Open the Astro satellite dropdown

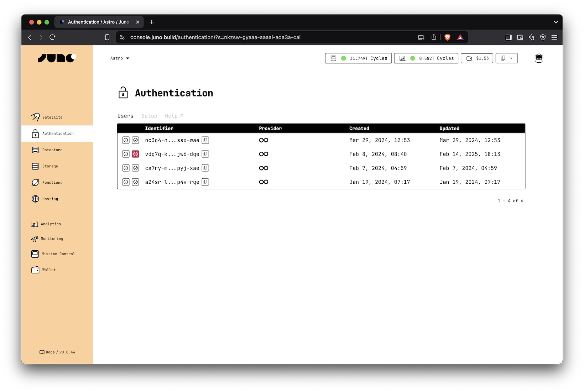click(x=120, y=58)
